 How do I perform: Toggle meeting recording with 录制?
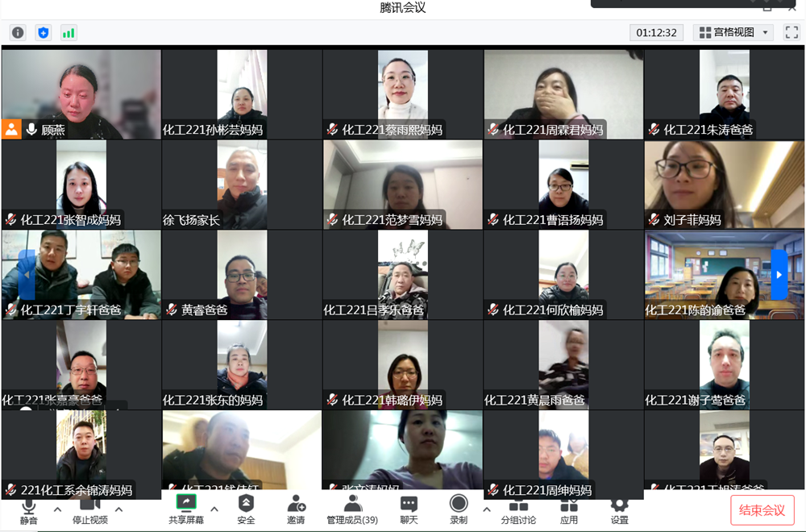pyautogui.click(x=459, y=509)
